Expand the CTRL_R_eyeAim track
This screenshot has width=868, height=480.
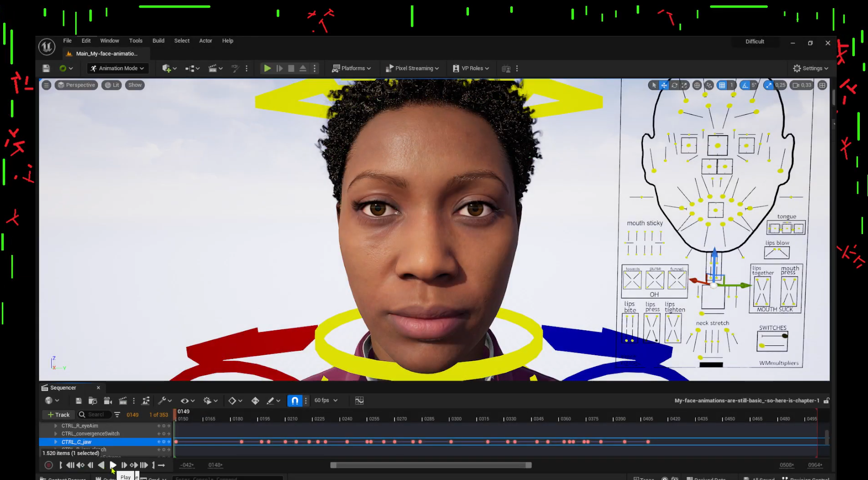[x=56, y=426]
